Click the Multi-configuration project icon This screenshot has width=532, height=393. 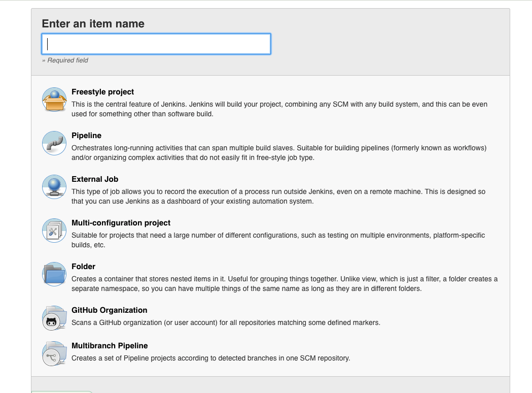(x=54, y=231)
